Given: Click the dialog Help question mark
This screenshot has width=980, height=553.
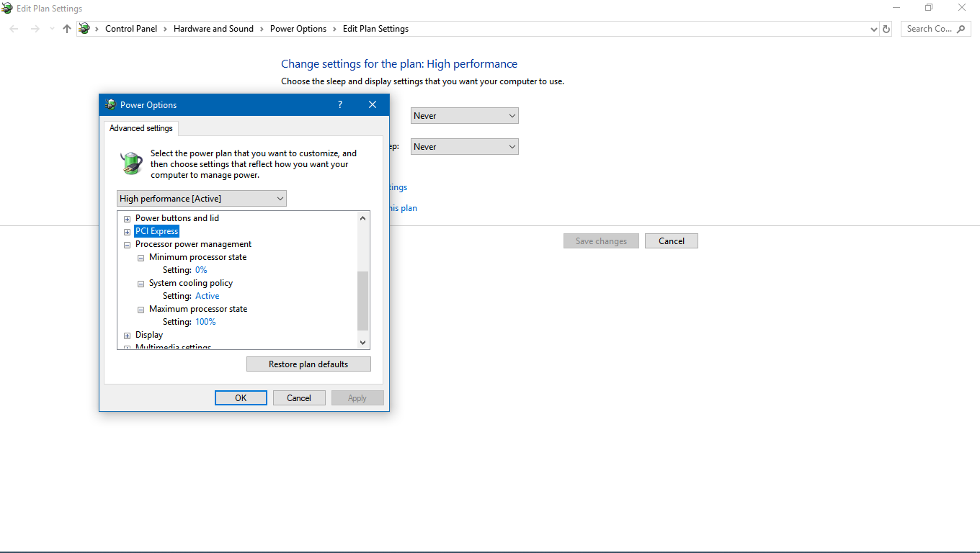Looking at the screenshot, I should tap(340, 105).
